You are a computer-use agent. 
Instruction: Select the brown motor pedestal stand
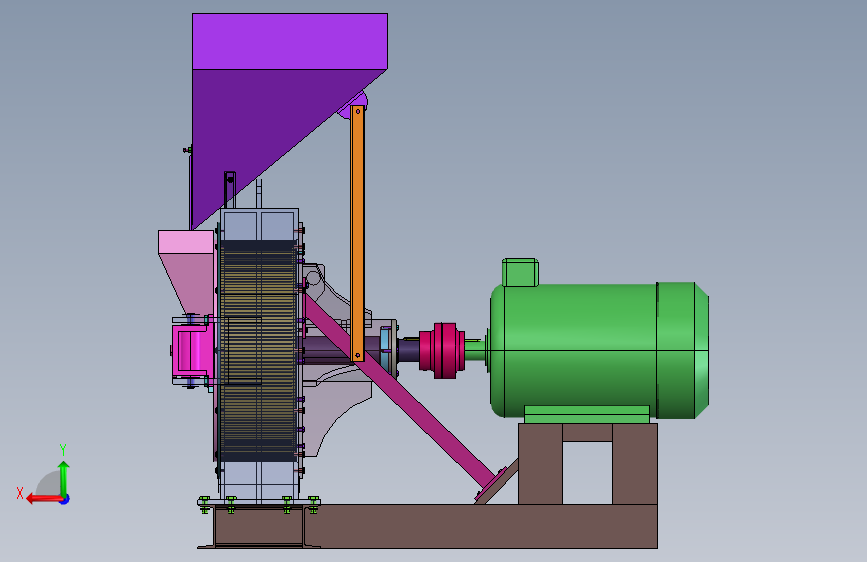[587, 464]
